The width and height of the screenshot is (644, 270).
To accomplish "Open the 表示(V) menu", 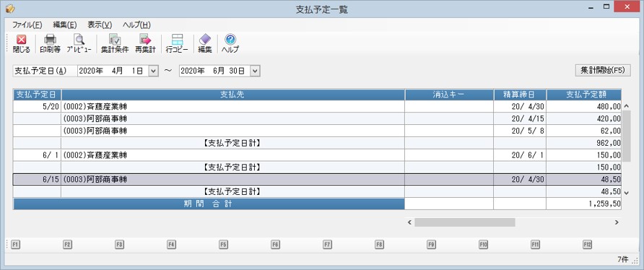I will [x=100, y=25].
